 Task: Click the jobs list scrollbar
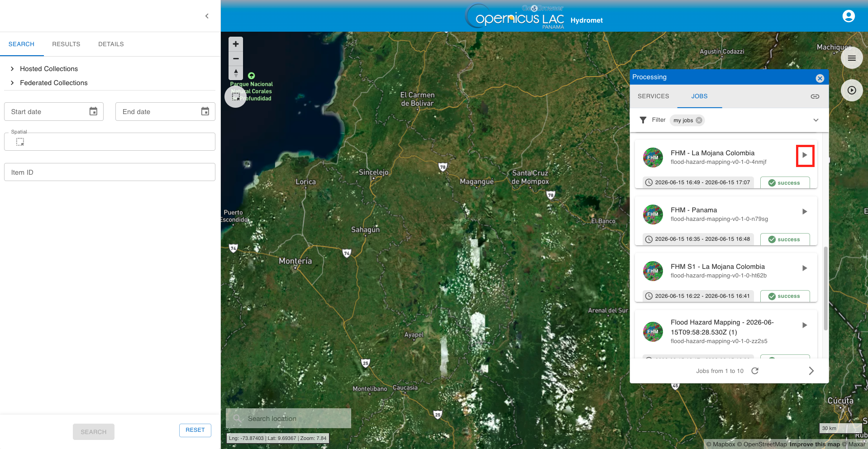[x=825, y=288]
